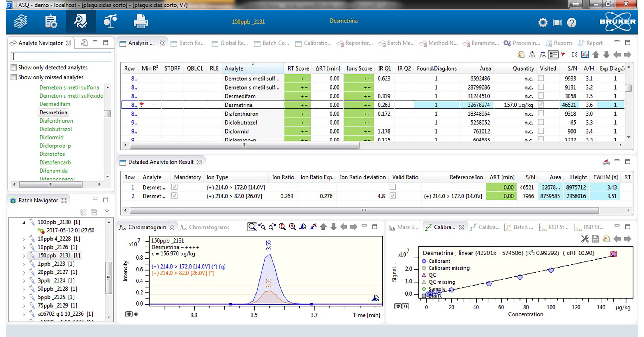
Task: Click the printer icon in top toolbar
Action: (141, 22)
